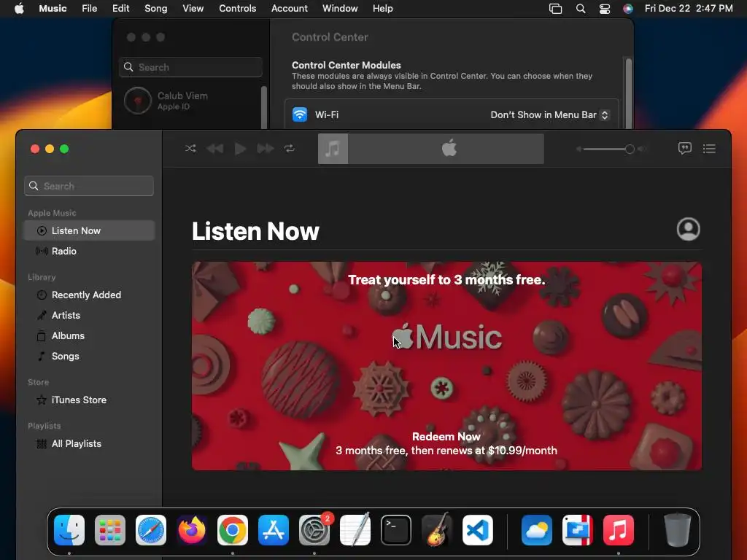Activate Siri from menu bar
This screenshot has height=560, width=747.
pos(628,9)
